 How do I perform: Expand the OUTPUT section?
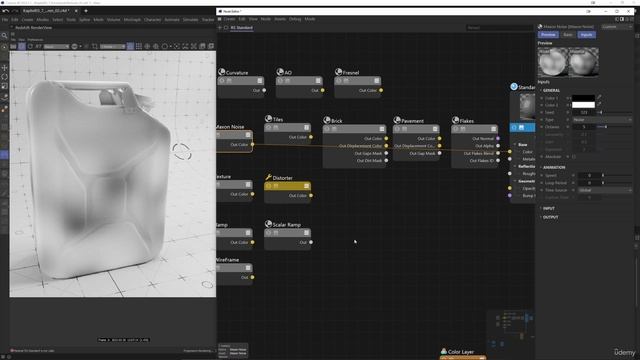pyautogui.click(x=549, y=218)
